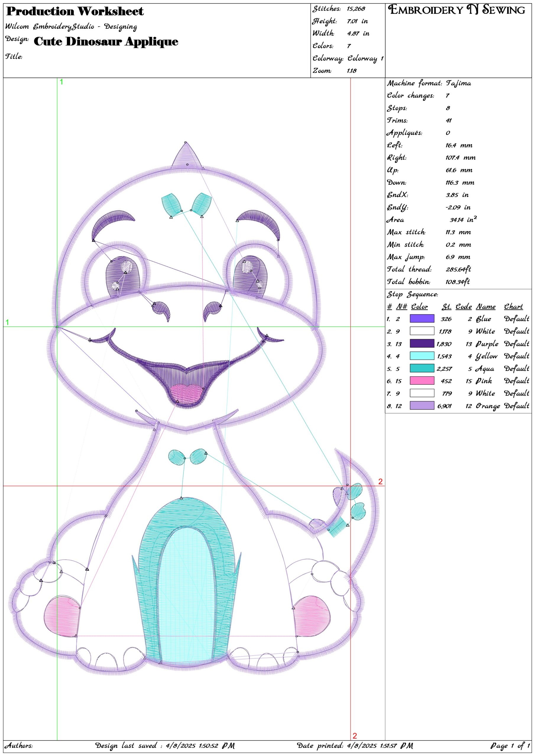The height and width of the screenshot is (756, 535).
Task: Click the Min stitch value 0.2 mm
Action: (458, 245)
